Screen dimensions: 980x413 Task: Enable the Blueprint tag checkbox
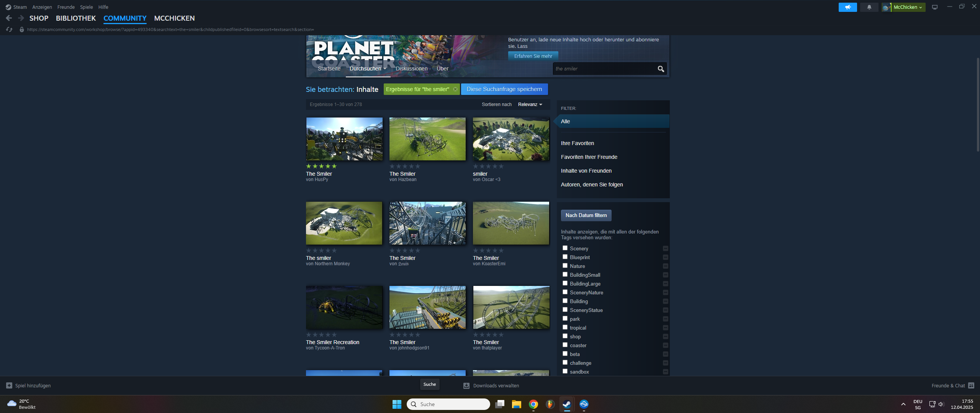[564, 257]
